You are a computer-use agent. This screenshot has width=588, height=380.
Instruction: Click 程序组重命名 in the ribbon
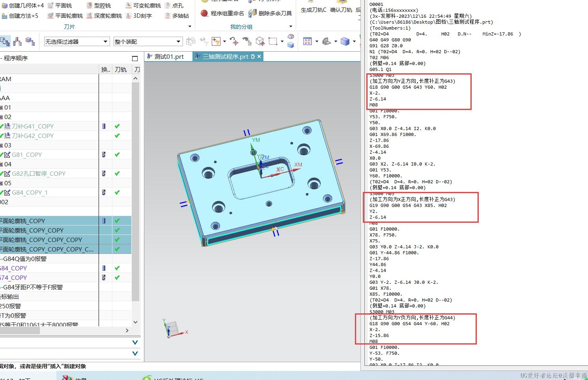222,13
